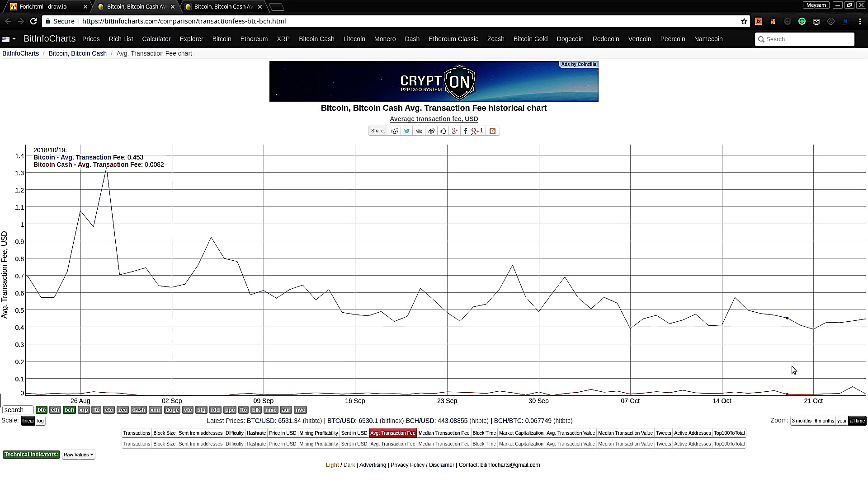This screenshot has width=868, height=488.
Task: Share the chart on Weibo
Action: [431, 131]
